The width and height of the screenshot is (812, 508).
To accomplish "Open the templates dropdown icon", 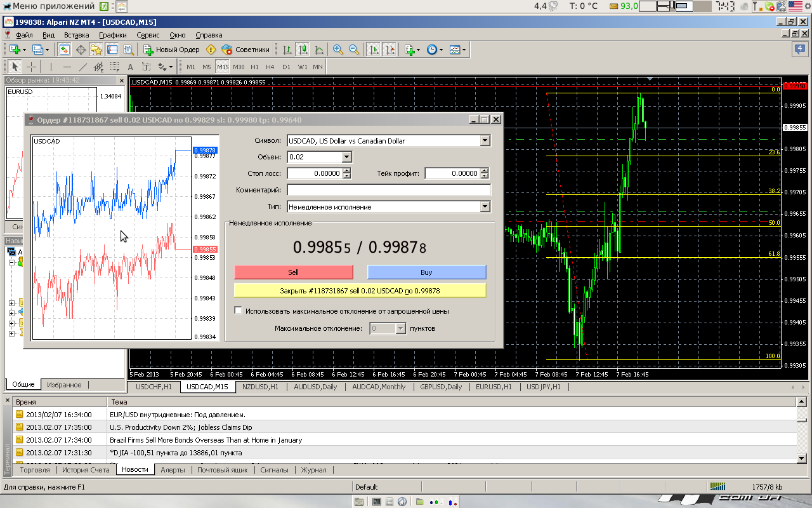I will [457, 50].
